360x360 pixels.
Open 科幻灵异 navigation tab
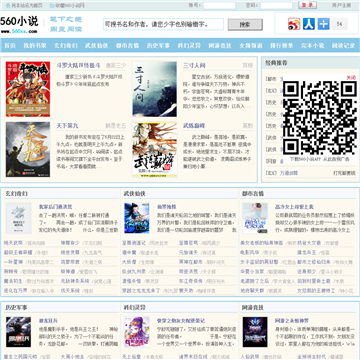pos(189,46)
